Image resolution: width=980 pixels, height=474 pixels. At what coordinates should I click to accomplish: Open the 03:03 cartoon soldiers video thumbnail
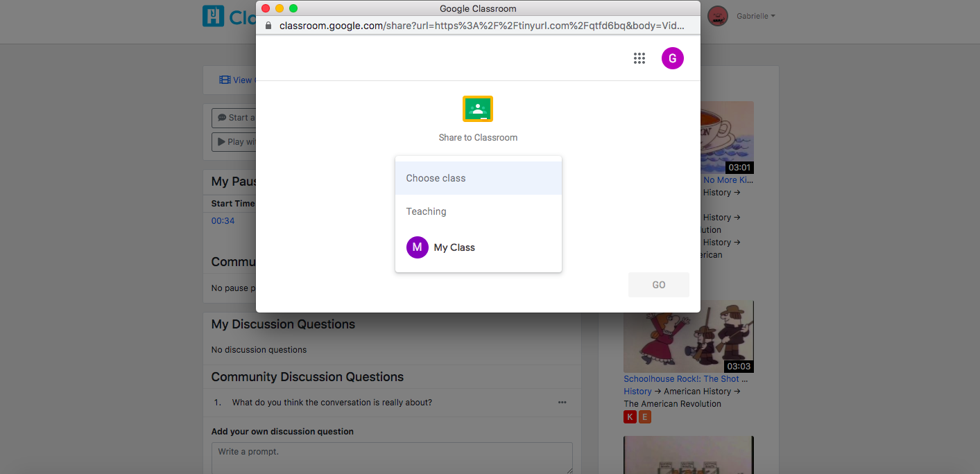click(689, 337)
